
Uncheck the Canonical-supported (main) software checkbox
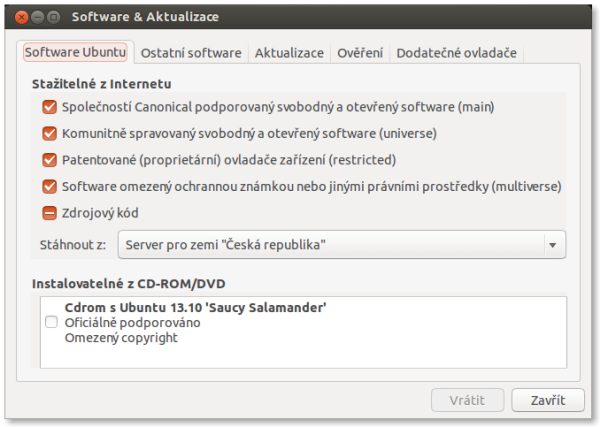(x=49, y=106)
